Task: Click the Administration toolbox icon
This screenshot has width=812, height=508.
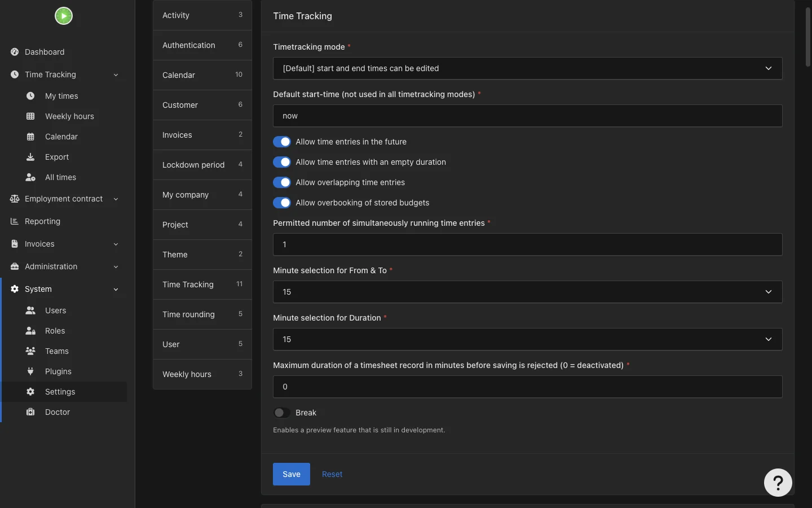Action: tap(15, 266)
